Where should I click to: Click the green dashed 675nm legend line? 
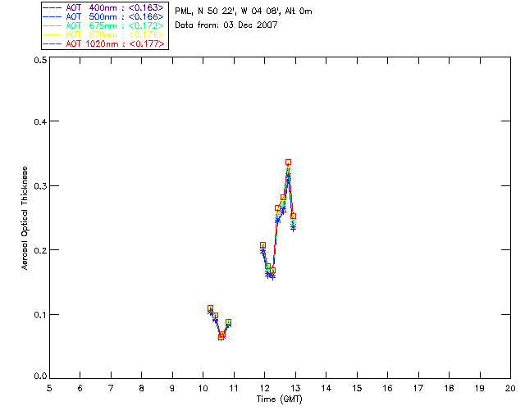[52, 25]
